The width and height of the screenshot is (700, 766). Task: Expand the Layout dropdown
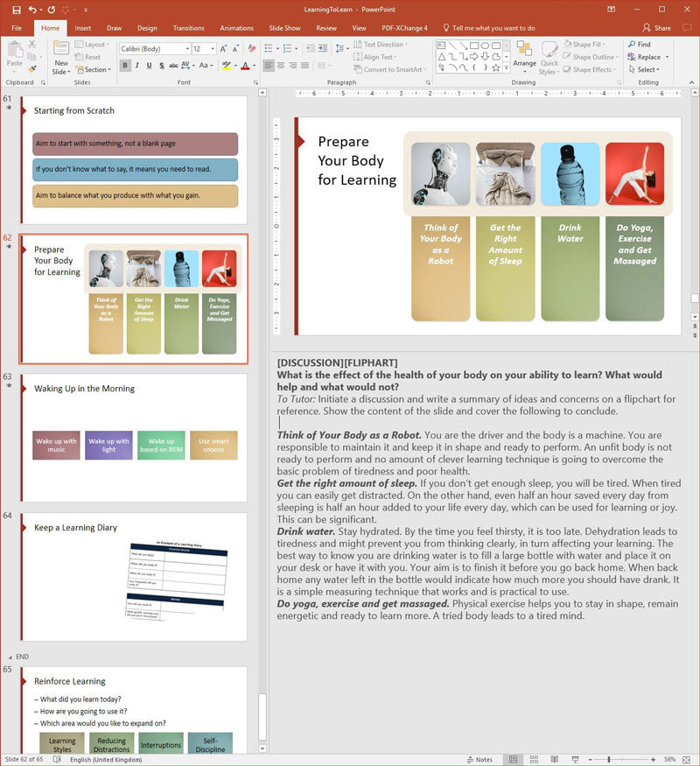pos(92,45)
